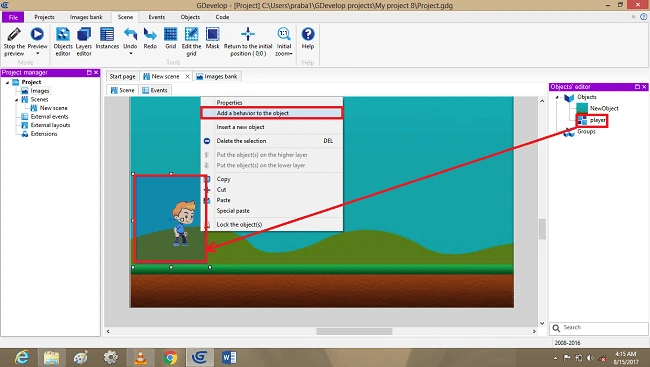Click Edit the grid icon

(191, 34)
